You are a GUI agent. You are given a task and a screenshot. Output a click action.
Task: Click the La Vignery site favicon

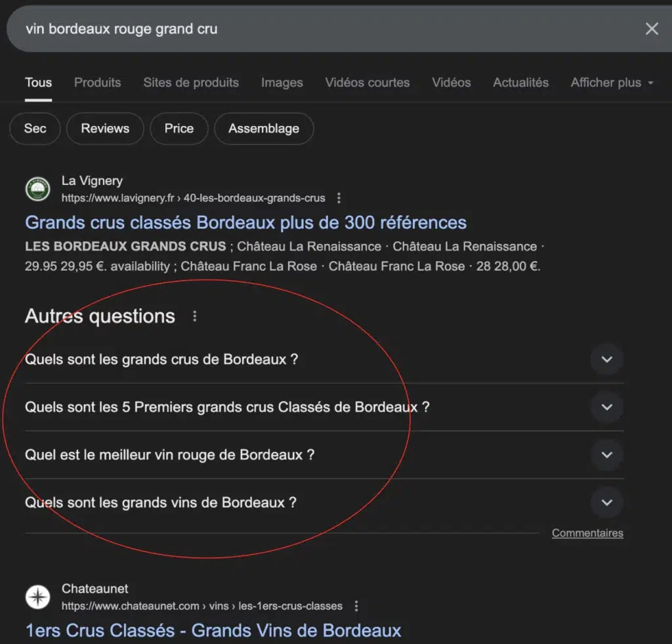click(x=37, y=190)
